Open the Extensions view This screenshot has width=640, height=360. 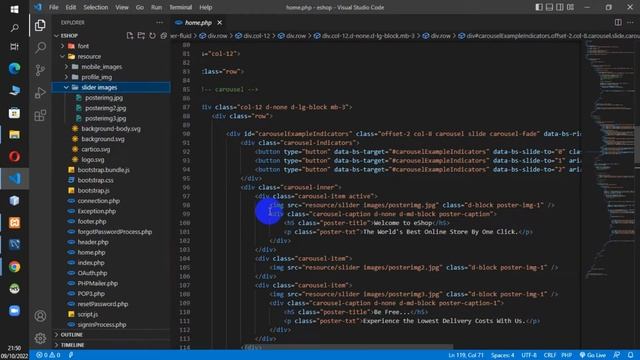click(x=40, y=116)
